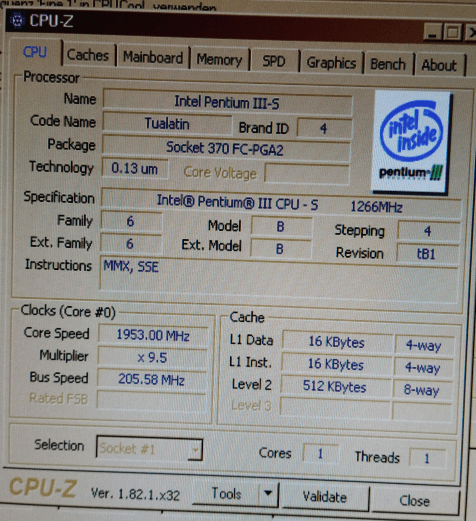476x521 pixels.
Task: Show the About tab
Action: (x=439, y=65)
